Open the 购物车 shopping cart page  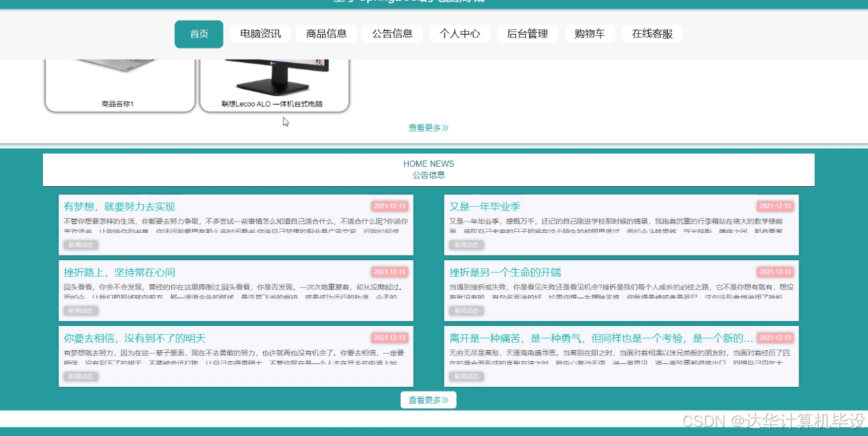590,33
